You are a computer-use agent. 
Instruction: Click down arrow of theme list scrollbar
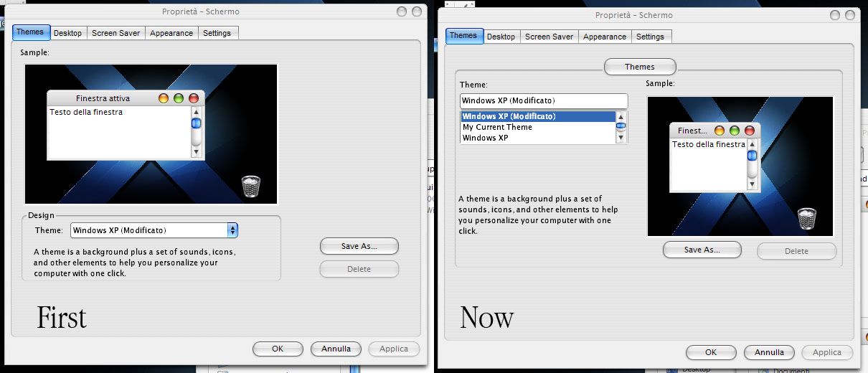pyautogui.click(x=621, y=138)
